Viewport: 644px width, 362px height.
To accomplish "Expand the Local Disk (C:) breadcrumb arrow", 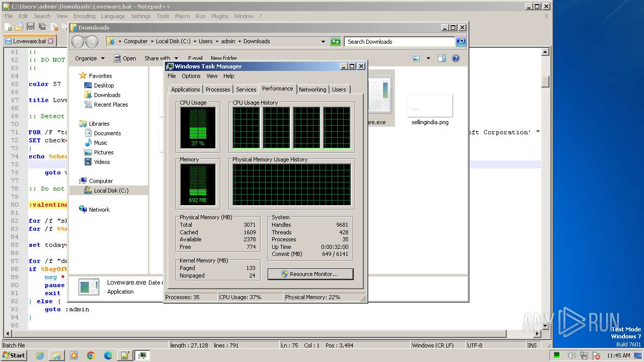I will 195,42.
